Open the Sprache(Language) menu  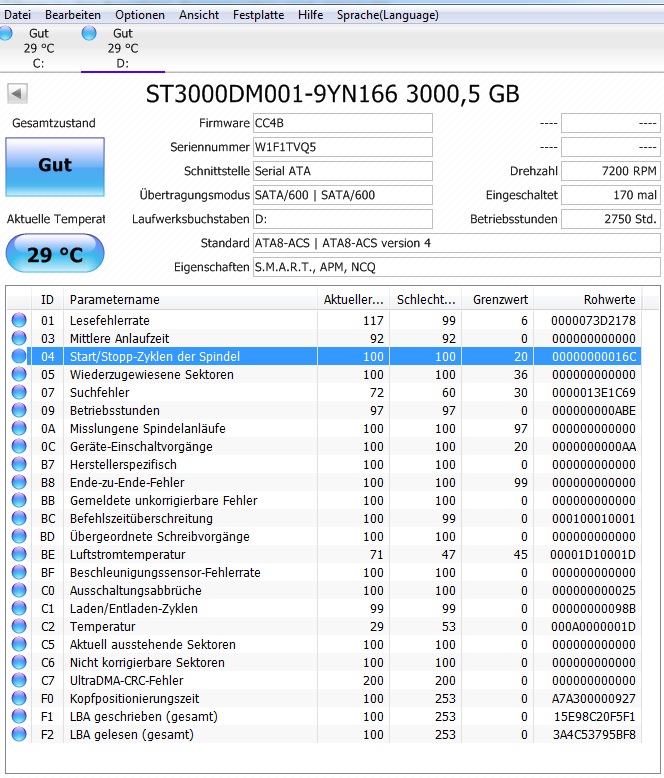[388, 15]
